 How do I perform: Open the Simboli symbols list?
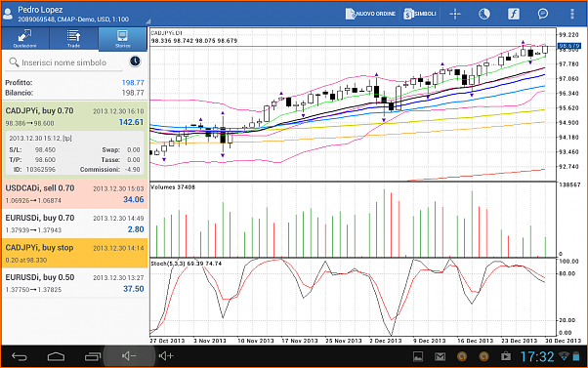click(x=420, y=14)
